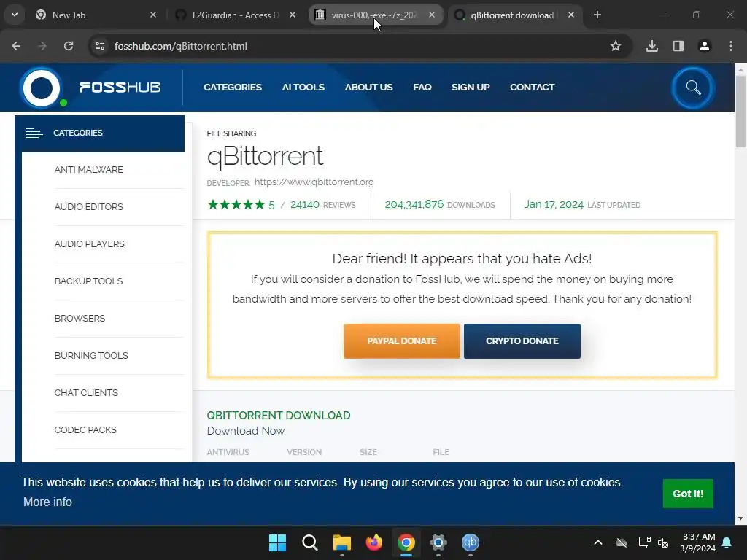Open the clock showing 3:37 AM
The height and width of the screenshot is (560, 747).
698,542
